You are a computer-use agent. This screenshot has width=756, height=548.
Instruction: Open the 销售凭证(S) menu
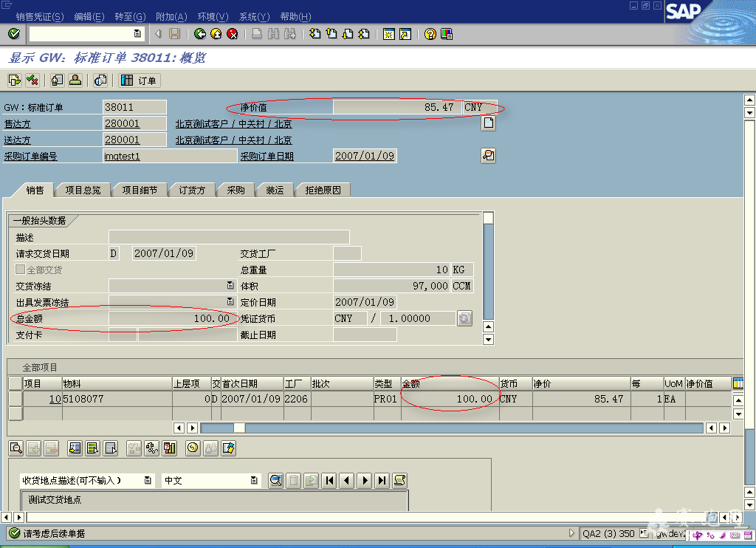40,17
